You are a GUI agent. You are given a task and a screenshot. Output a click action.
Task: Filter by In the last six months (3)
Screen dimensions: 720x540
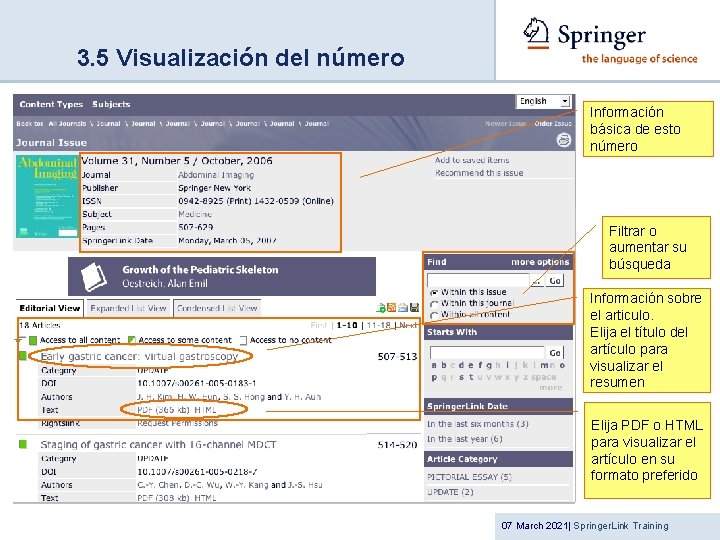[x=478, y=424]
